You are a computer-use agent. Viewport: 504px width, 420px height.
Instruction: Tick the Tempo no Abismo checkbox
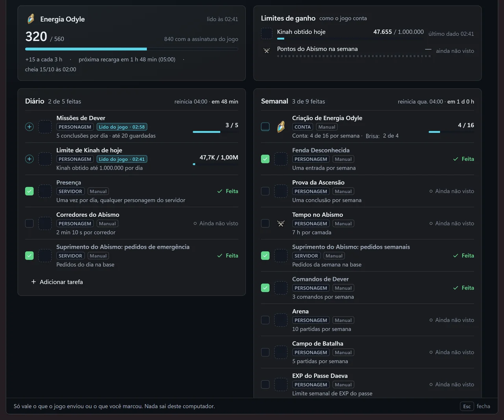pyautogui.click(x=265, y=223)
